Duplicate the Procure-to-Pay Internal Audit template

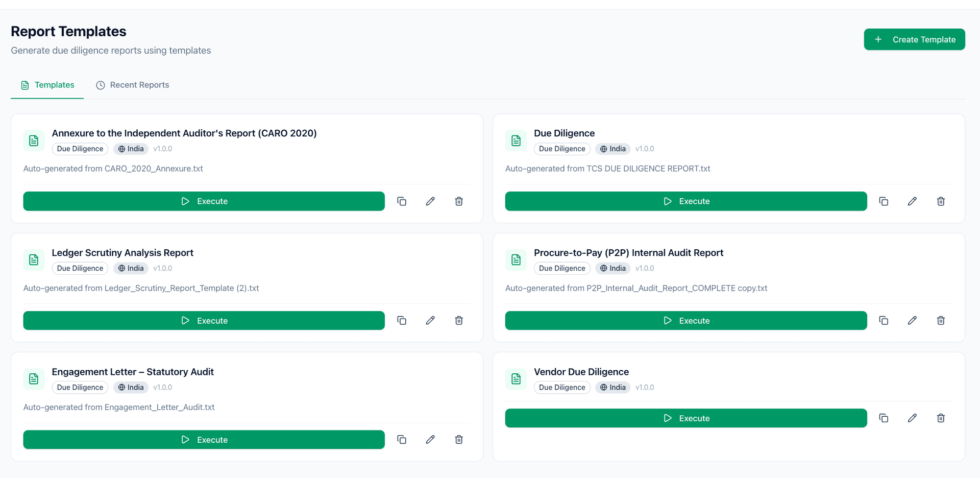[x=884, y=320]
